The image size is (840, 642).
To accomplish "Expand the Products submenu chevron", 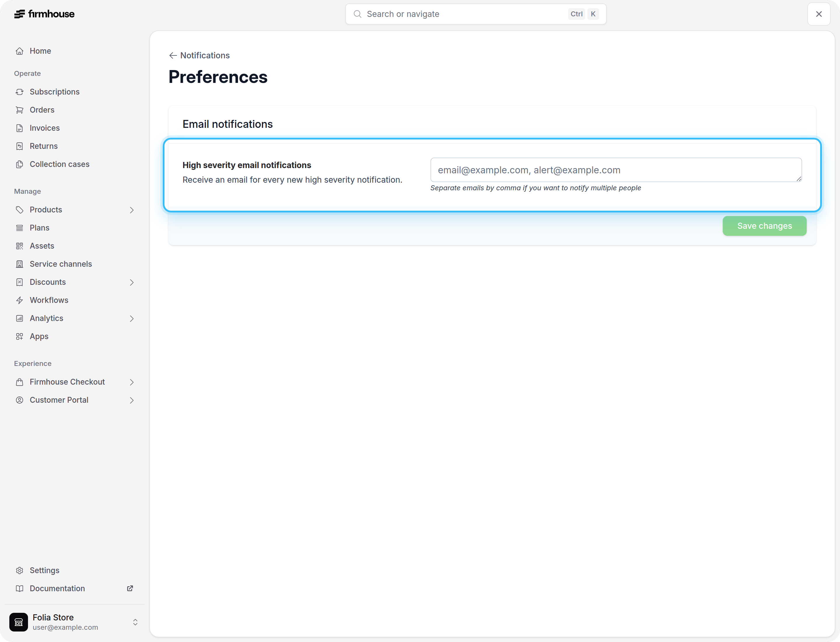I will click(132, 210).
